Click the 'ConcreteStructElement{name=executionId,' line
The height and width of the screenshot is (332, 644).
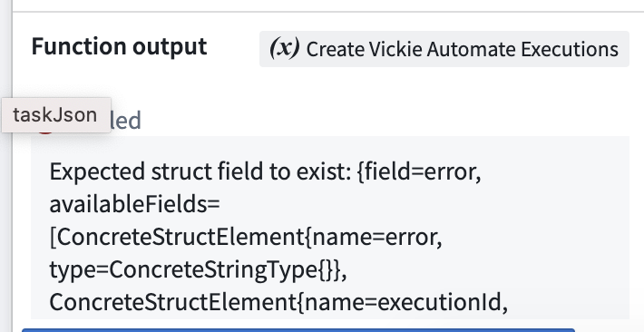tap(278, 303)
